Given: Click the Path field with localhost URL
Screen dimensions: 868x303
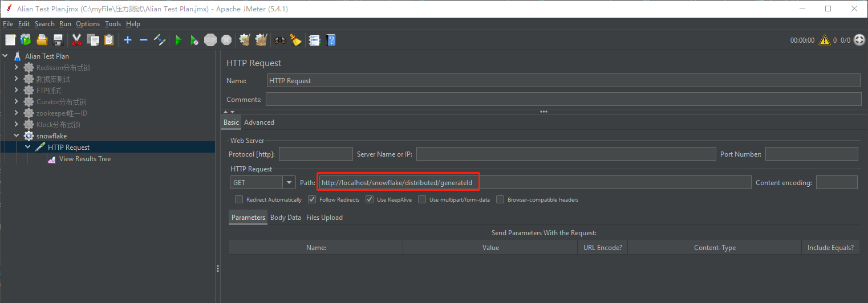Looking at the screenshot, I should (x=534, y=182).
